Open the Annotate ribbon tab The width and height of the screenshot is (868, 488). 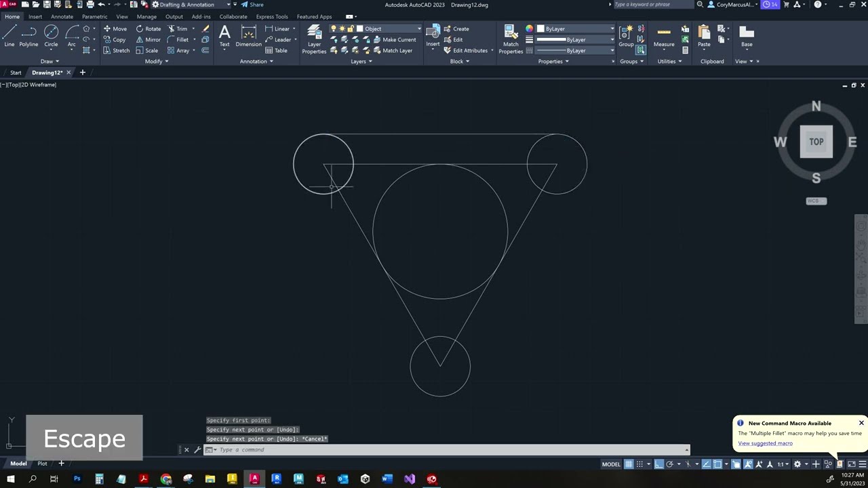point(62,16)
